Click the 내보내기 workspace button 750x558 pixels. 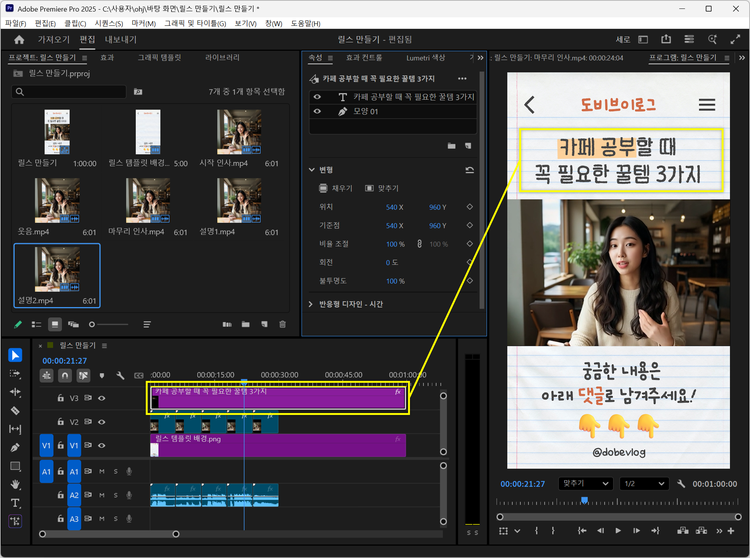[x=121, y=40]
